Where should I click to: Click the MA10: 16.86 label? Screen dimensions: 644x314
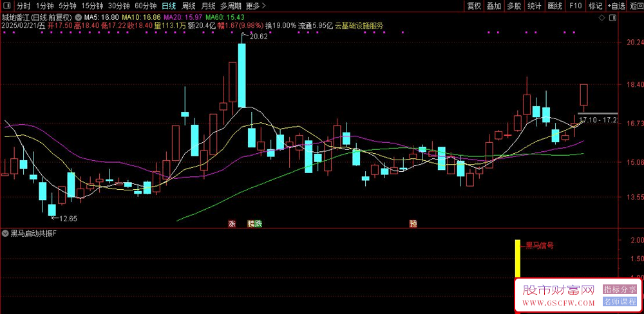tap(141, 17)
